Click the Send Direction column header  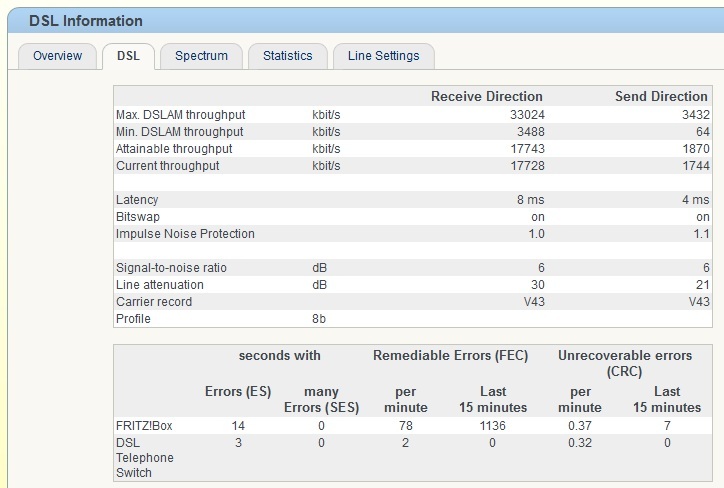tap(661, 96)
